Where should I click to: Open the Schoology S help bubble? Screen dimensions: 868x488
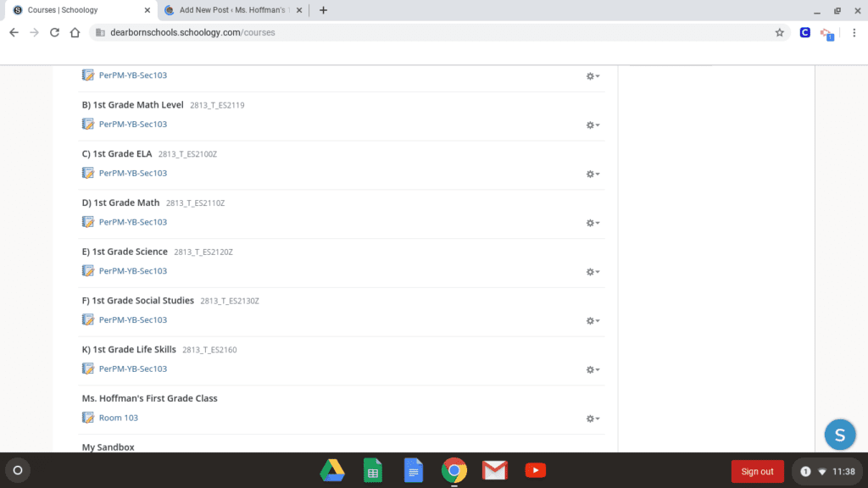[840, 435]
